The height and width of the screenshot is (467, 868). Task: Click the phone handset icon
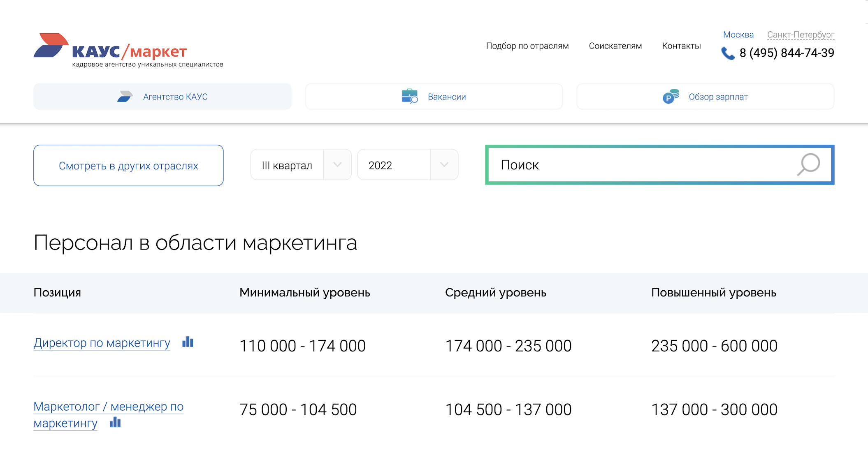click(x=728, y=53)
